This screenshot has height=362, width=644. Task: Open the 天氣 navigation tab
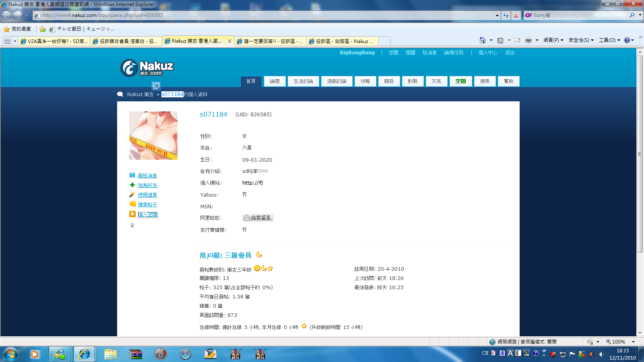437,81
